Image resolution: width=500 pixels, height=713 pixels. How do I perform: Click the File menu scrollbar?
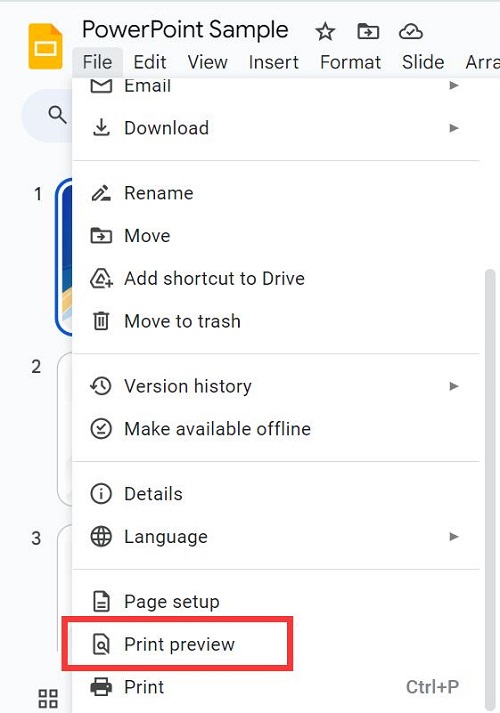[x=490, y=489]
